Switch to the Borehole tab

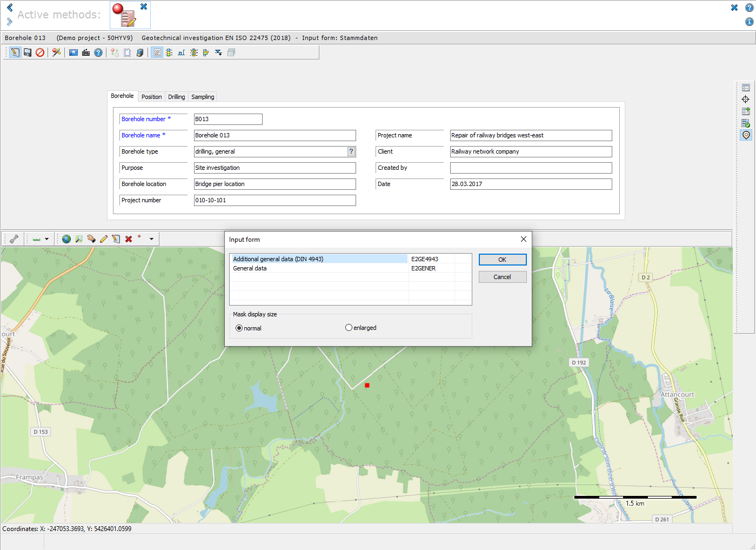click(122, 96)
